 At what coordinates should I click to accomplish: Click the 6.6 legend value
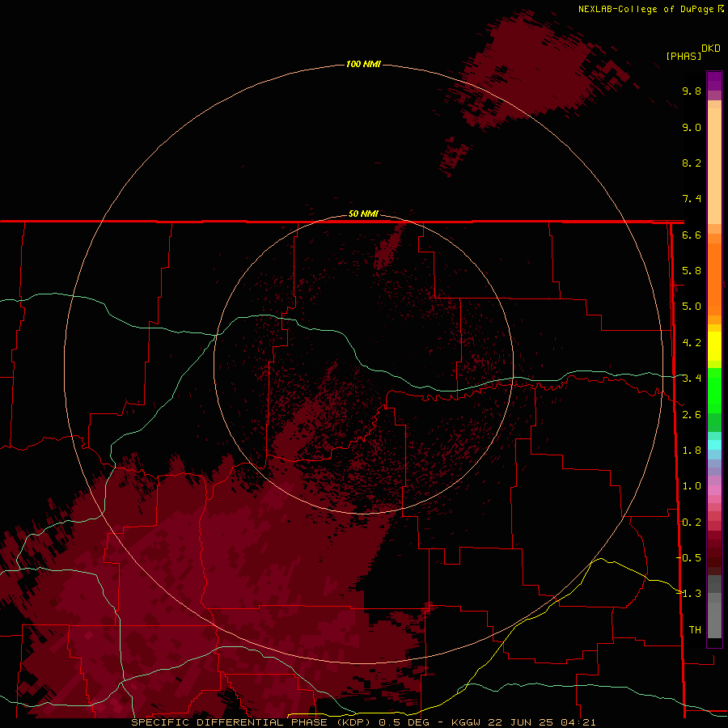pos(692,235)
